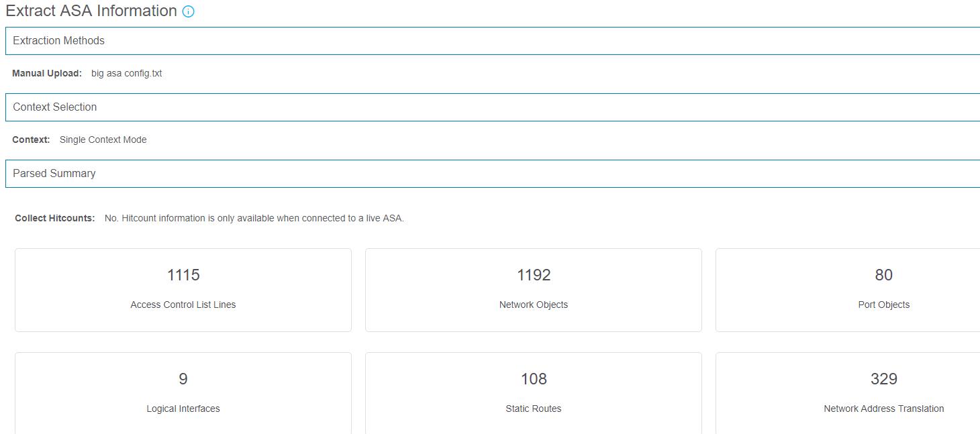The width and height of the screenshot is (980, 434).
Task: Click the 9 interfaces count value
Action: 183,379
